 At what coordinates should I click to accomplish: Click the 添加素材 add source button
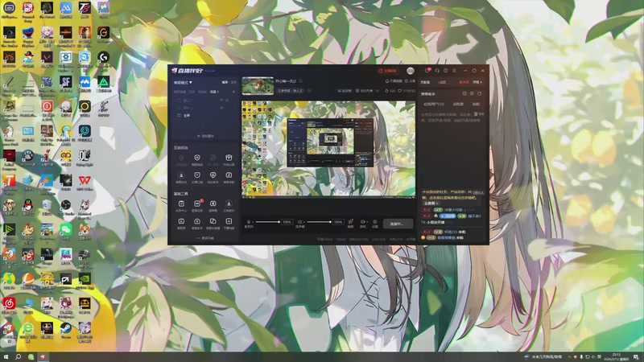(205, 136)
